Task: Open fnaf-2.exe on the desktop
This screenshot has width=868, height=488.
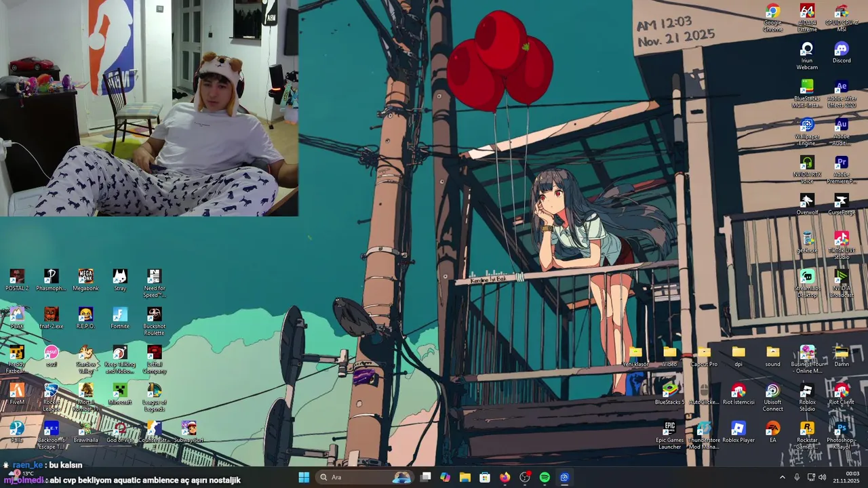Action: [x=51, y=317]
